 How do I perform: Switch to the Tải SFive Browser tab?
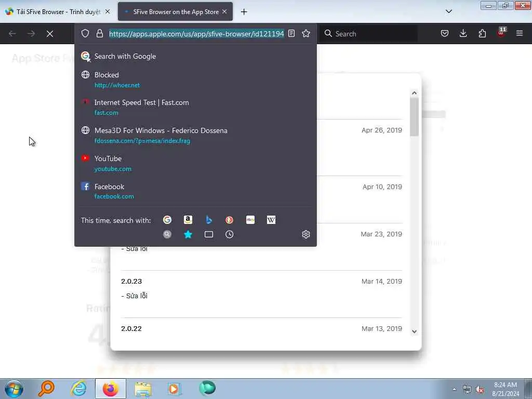pyautogui.click(x=57, y=12)
